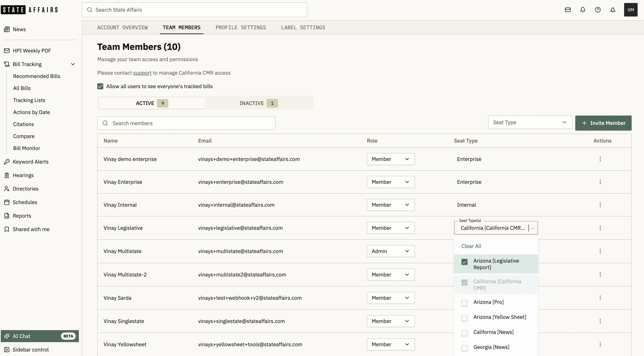Select the Team Members tab
The height and width of the screenshot is (356, 644).
(182, 28)
